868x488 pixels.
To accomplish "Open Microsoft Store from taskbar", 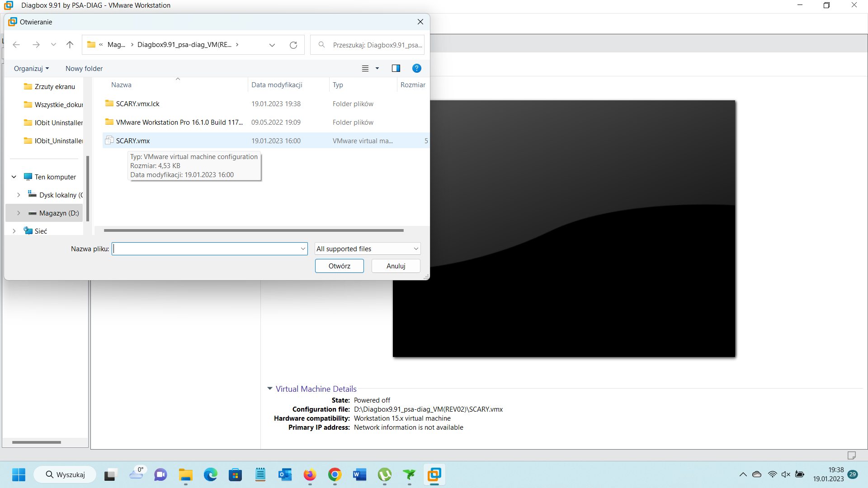I will pos(235,474).
